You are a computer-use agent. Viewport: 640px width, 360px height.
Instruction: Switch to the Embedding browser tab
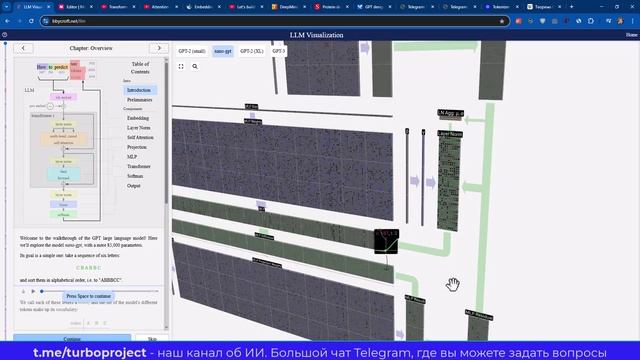coord(203,7)
